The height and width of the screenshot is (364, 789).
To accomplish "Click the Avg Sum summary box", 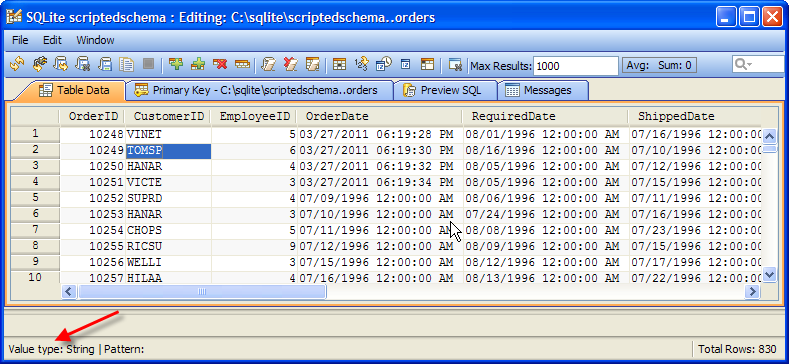I will [659, 65].
